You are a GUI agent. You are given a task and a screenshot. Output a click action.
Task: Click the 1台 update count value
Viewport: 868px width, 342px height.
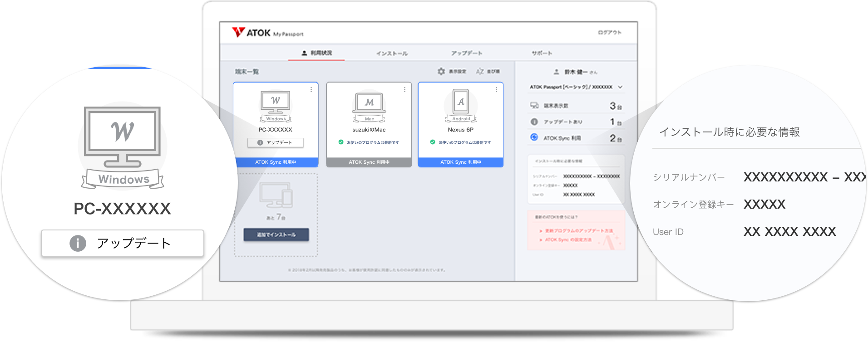pyautogui.click(x=616, y=122)
